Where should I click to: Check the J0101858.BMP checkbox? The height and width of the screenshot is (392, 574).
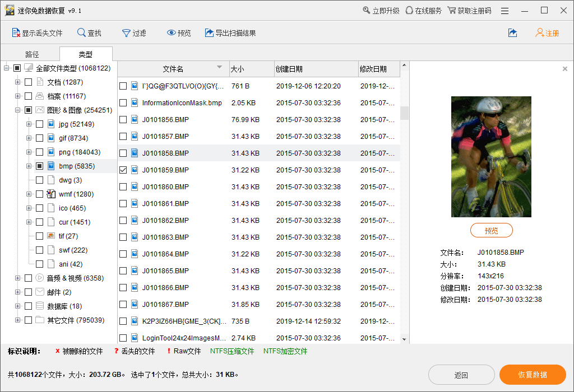123,153
